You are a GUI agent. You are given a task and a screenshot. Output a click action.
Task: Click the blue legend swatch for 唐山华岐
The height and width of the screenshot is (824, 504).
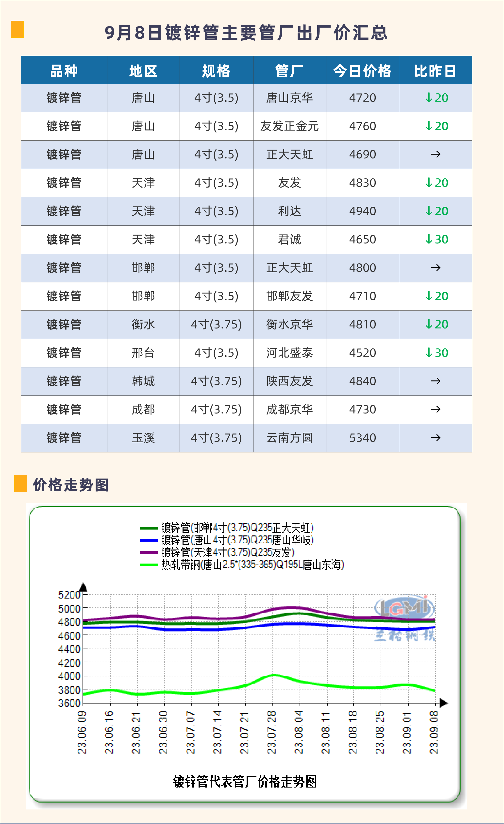pyautogui.click(x=149, y=540)
